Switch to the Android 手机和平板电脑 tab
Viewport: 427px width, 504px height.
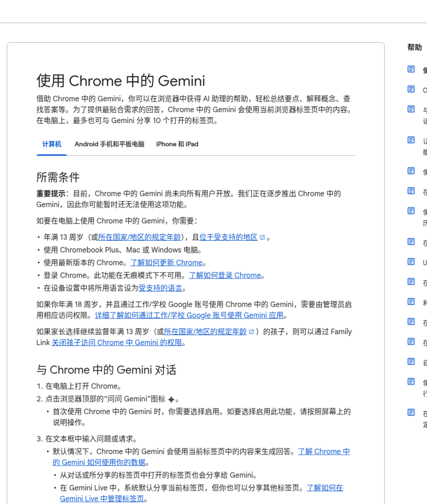[109, 144]
